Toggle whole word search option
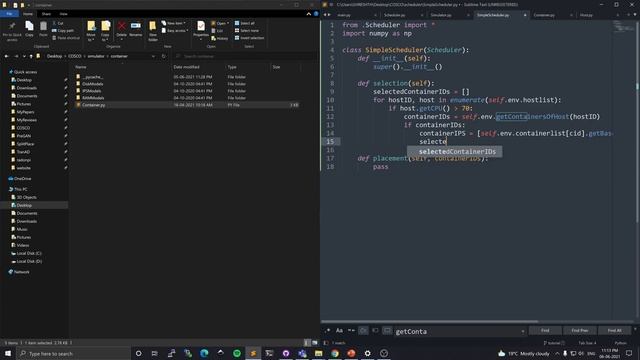 click(x=351, y=331)
